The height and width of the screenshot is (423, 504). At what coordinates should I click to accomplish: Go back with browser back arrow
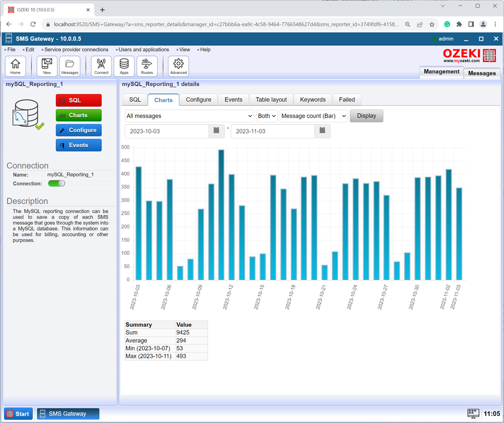click(x=9, y=24)
